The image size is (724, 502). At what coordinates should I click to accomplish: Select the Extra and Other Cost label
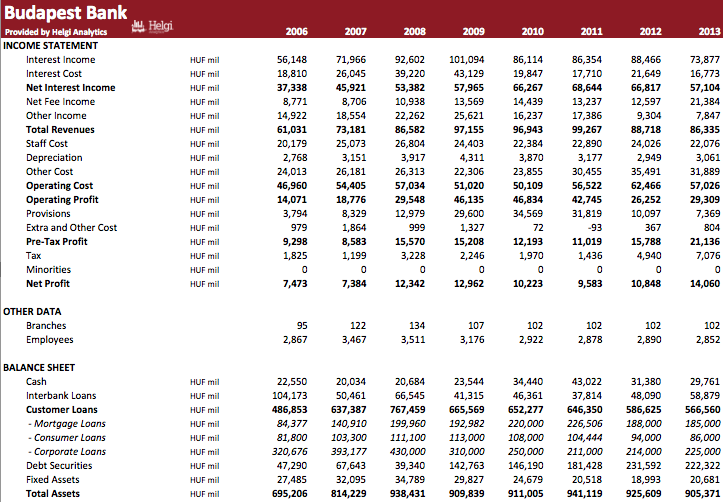coord(72,228)
